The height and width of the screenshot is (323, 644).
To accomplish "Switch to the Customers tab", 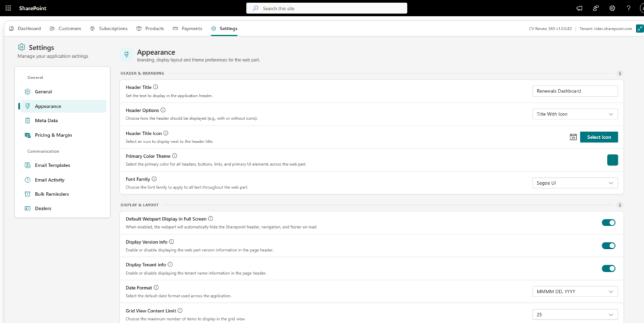I will pyautogui.click(x=65, y=28).
